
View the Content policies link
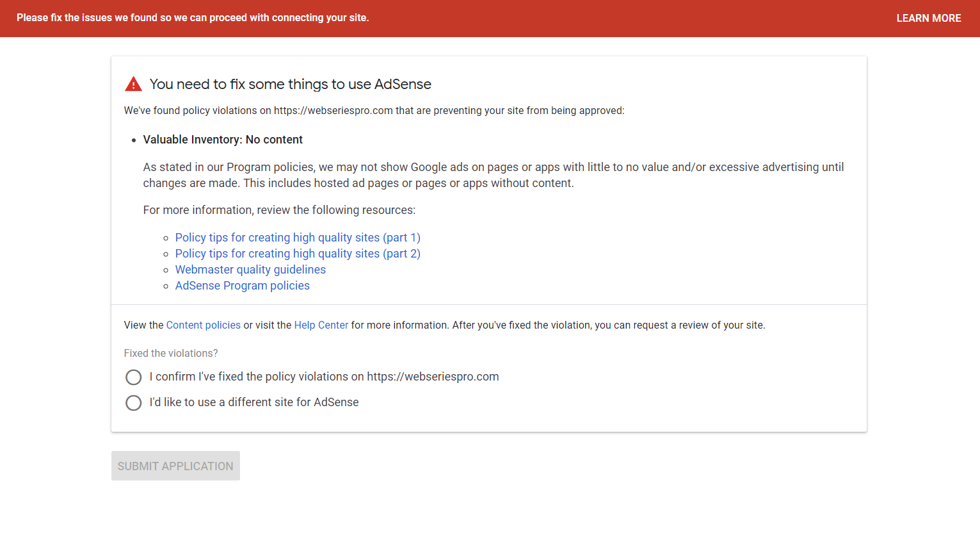203,325
